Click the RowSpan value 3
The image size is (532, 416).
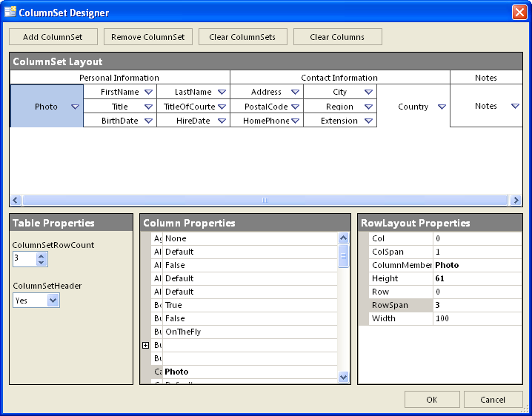click(x=438, y=305)
